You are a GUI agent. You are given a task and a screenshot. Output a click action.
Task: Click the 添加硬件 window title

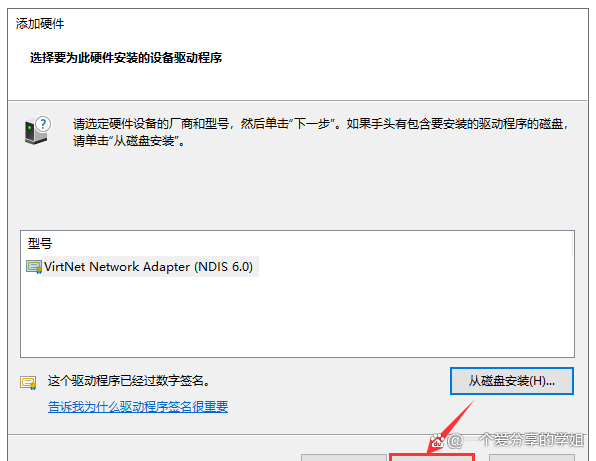click(x=40, y=24)
